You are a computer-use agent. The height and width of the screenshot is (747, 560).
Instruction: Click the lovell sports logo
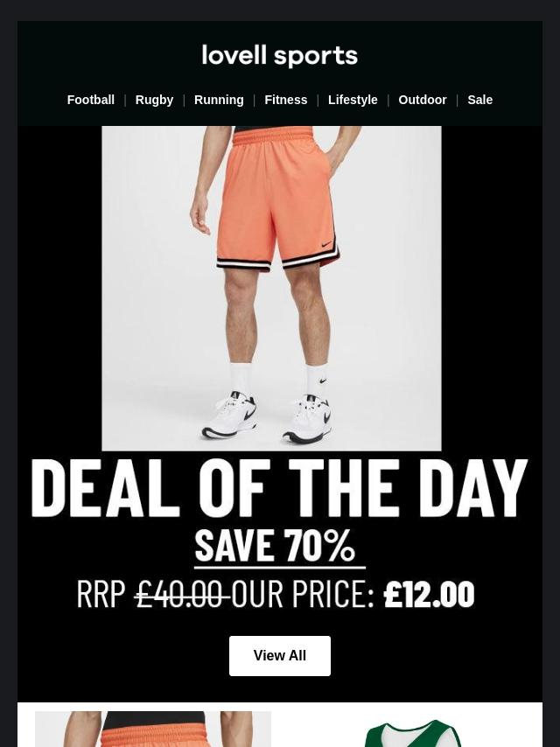[280, 56]
